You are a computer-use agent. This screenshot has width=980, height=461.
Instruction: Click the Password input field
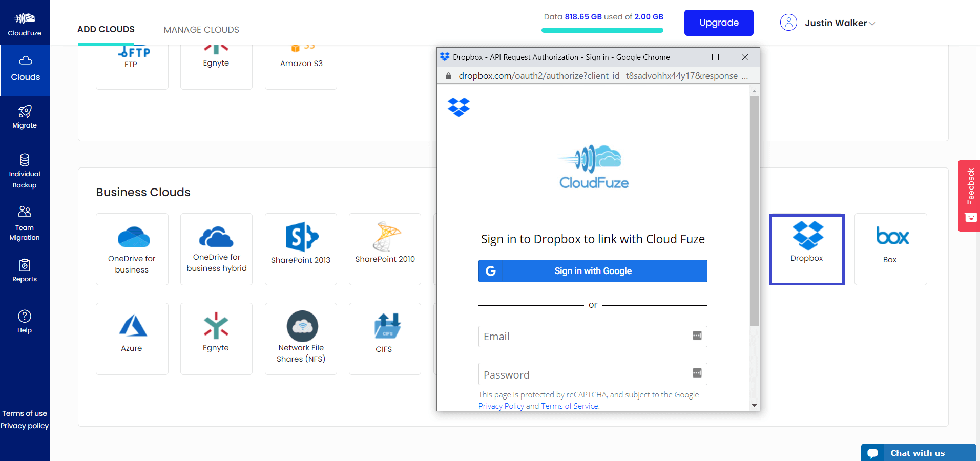[x=593, y=374]
